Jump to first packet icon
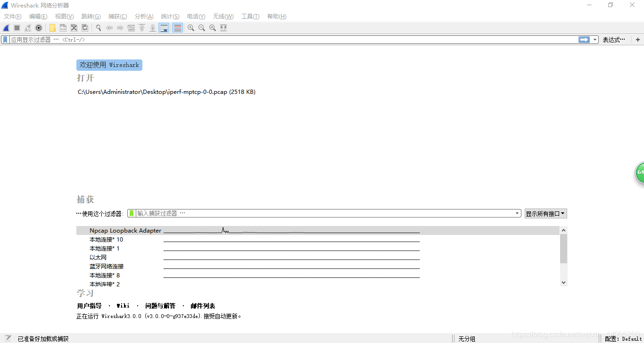Viewport: 644px width, 343px height. tap(142, 28)
